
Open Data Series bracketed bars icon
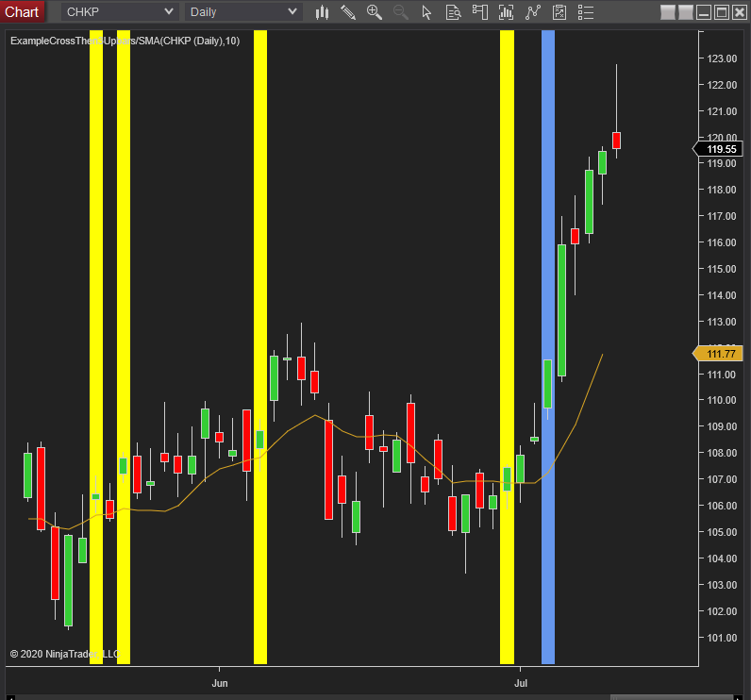tap(506, 12)
